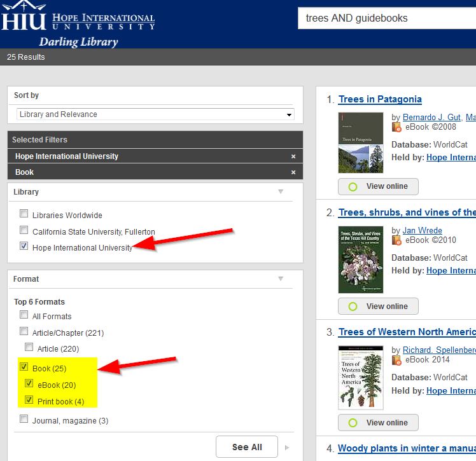The width and height of the screenshot is (476, 461).
Task: Click the arrow icon beside See All
Action: tap(287, 448)
